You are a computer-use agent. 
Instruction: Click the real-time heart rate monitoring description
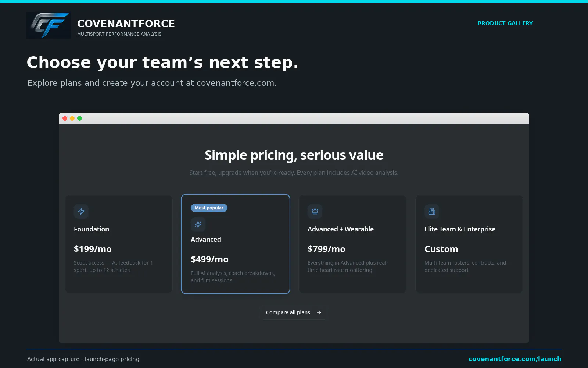tap(348, 266)
